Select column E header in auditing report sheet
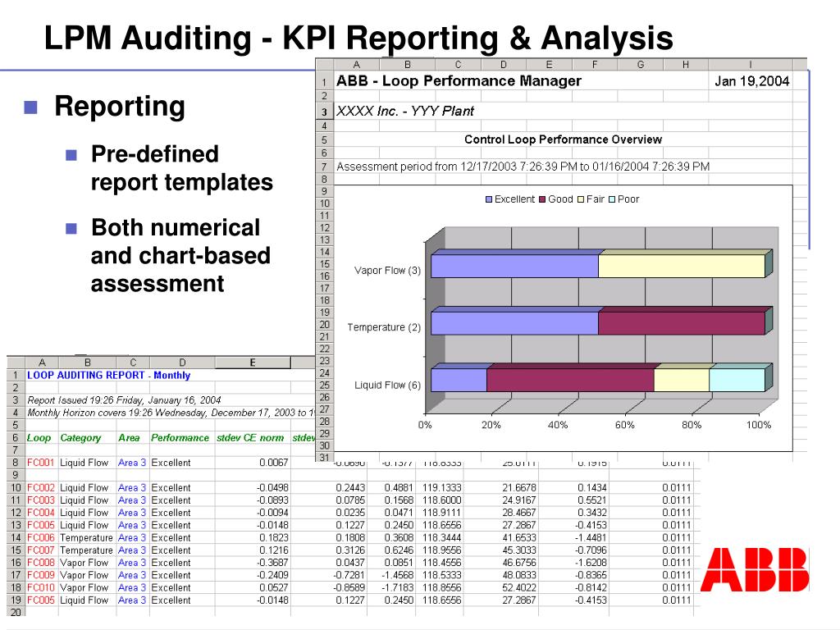The width and height of the screenshot is (840, 630). tap(253, 363)
